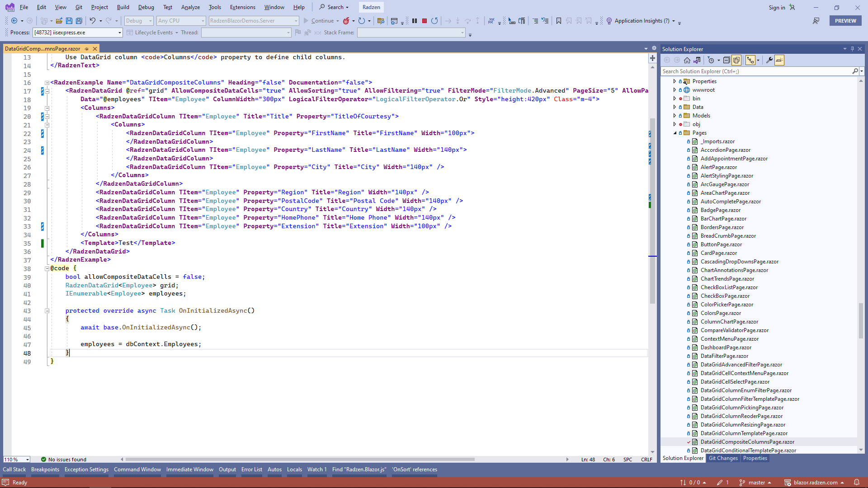Screen dimensions: 868x488
Task: Open the notifications bell in the status bar
Action: point(856,483)
